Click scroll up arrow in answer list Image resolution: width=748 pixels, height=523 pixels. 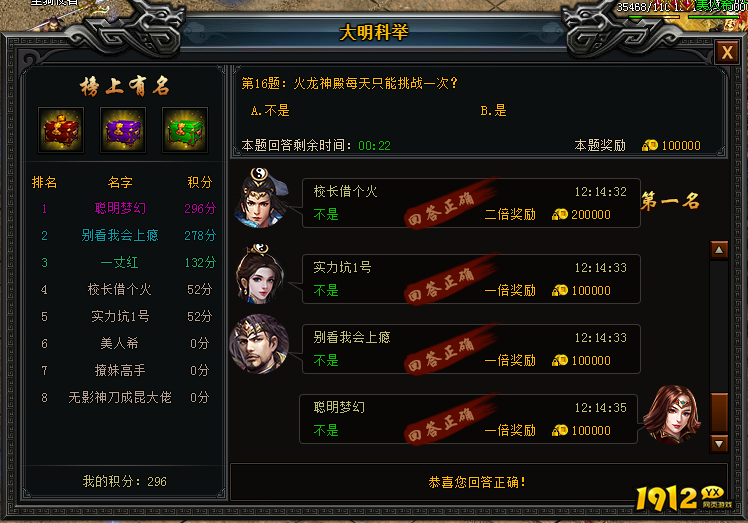tap(719, 250)
